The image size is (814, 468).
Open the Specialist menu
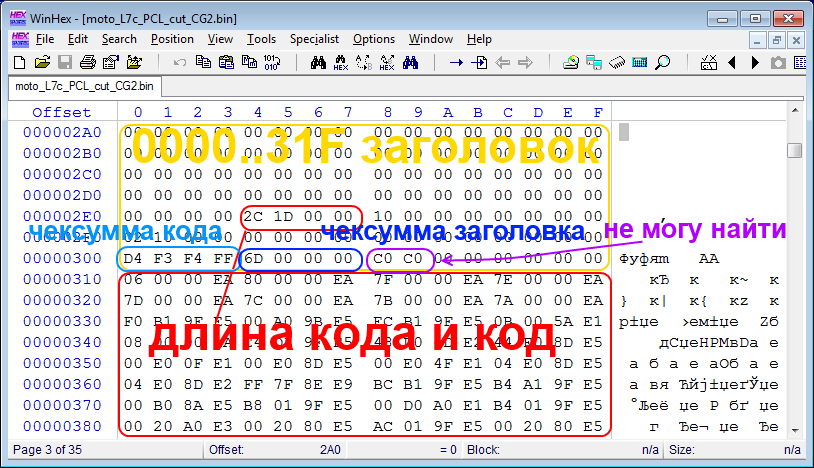(x=314, y=39)
